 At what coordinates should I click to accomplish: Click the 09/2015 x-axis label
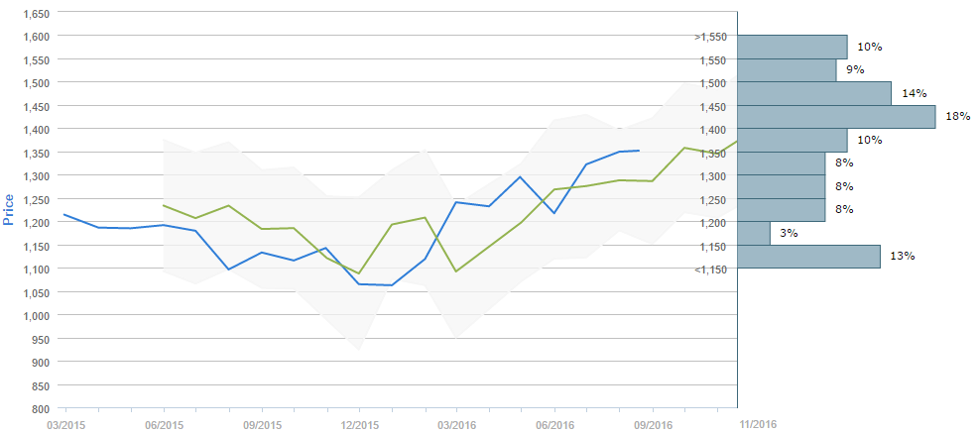point(262,424)
